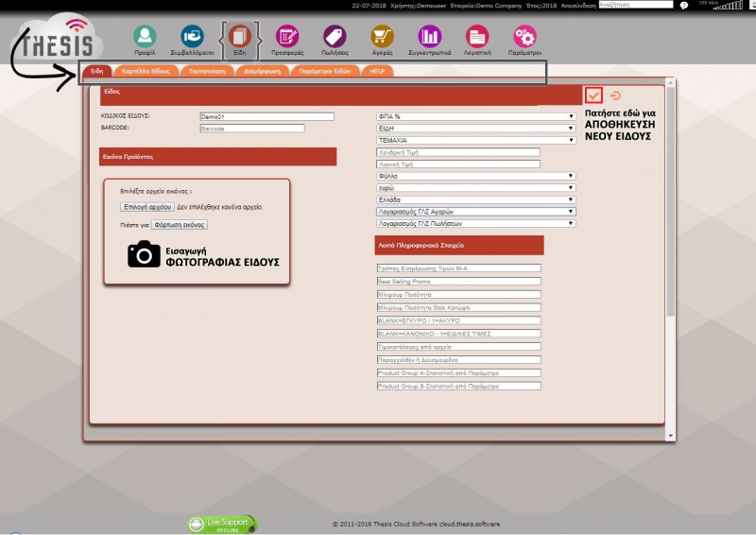Image resolution: width=756 pixels, height=535 pixels.
Task: Go to Αγορές shopping cart icon
Action: click(382, 37)
